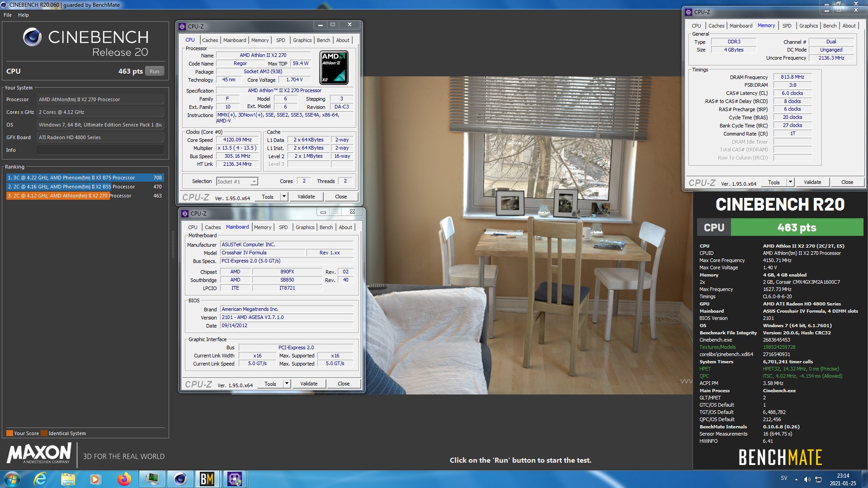868x488 pixels.
Task: Launch Internet Explorer from the taskbar
Action: [40, 479]
